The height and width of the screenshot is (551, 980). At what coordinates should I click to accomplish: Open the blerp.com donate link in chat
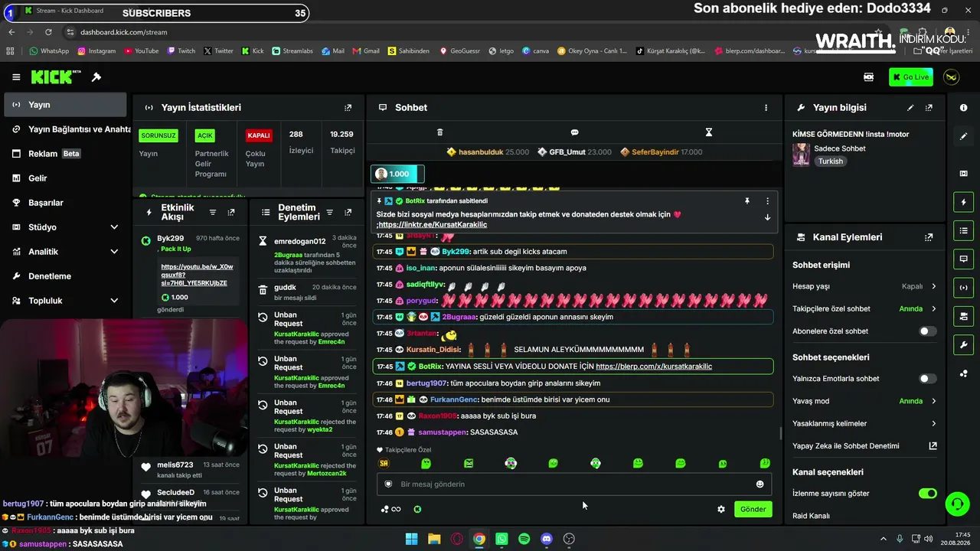coord(654,367)
